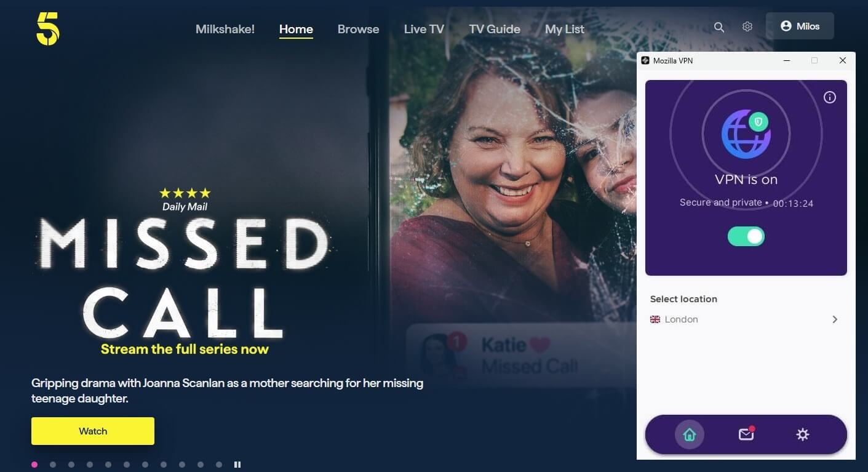Viewport: 868px width, 472px height.
Task: Open the Milos profile menu
Action: pyautogui.click(x=800, y=26)
